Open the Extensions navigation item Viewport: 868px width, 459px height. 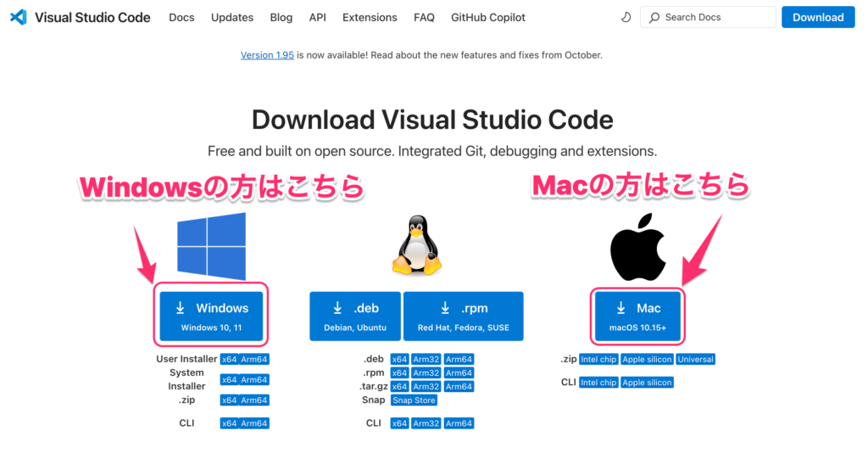[370, 17]
